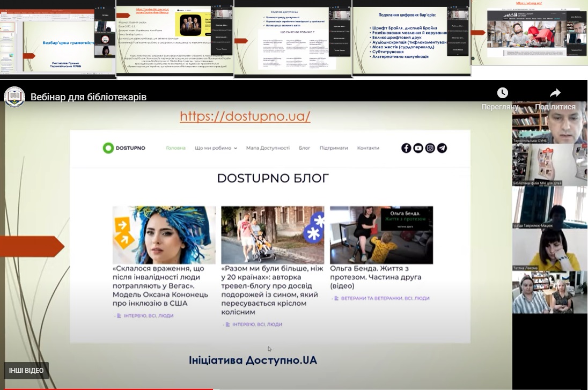Click the Instagram icon in the site header
The image size is (588, 390).
[x=430, y=148]
